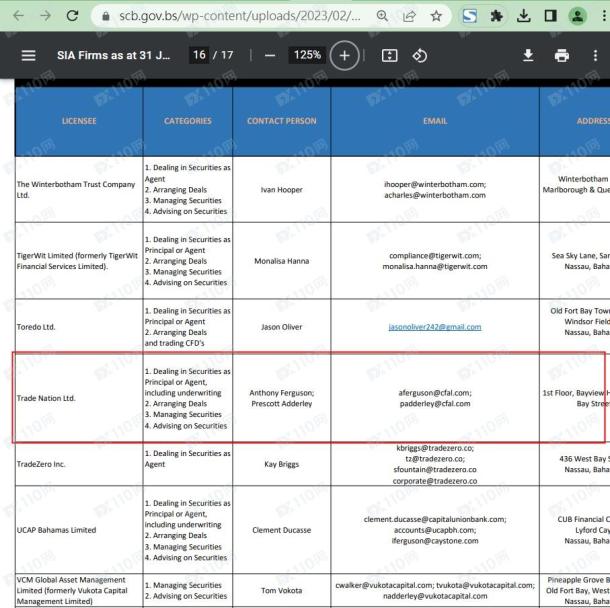Viewport: 610px width, 608px height.
Task: Click clement.ducasse@capitalunionbank.com email text
Action: tap(435, 519)
